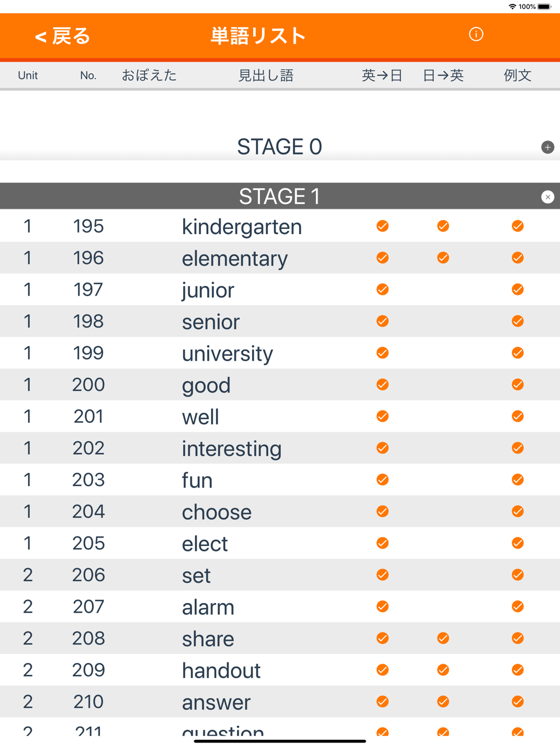Toggle 英→日 check for kindergarten
This screenshot has height=747, width=560.
pos(382,226)
